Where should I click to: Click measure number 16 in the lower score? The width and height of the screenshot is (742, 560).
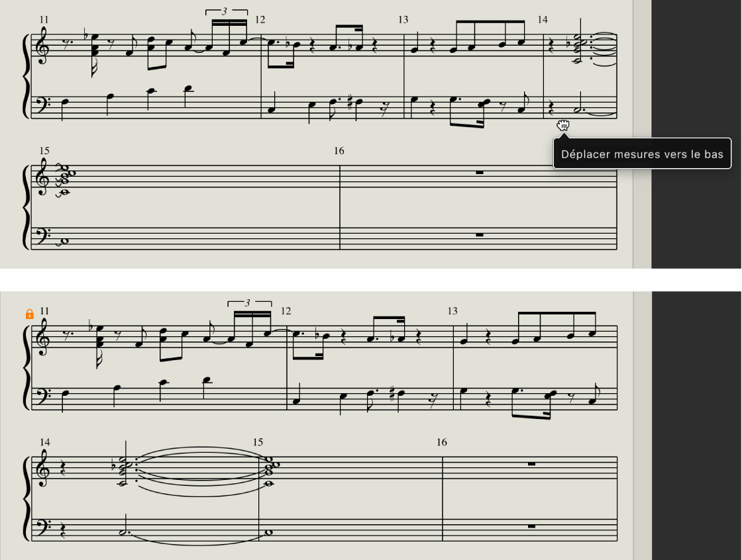pos(441,442)
